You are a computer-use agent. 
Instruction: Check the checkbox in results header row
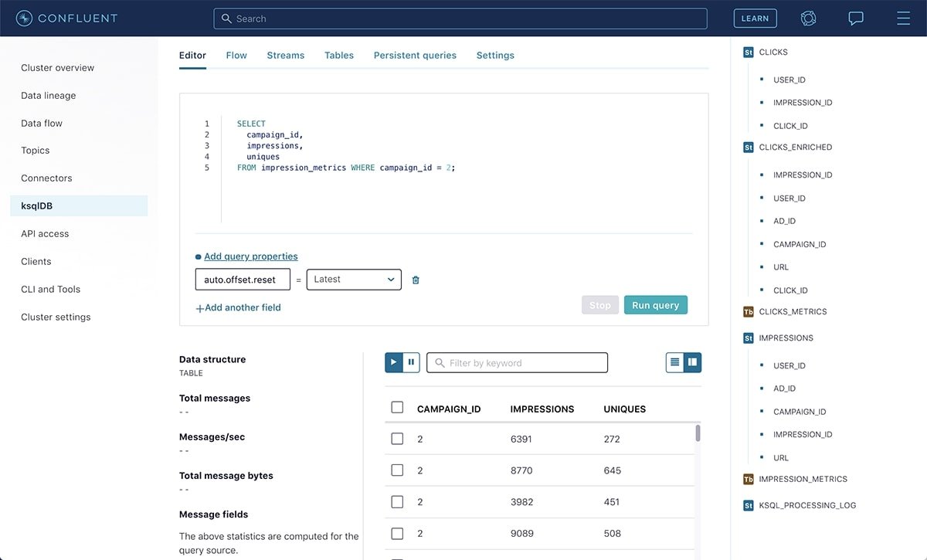[x=397, y=407]
